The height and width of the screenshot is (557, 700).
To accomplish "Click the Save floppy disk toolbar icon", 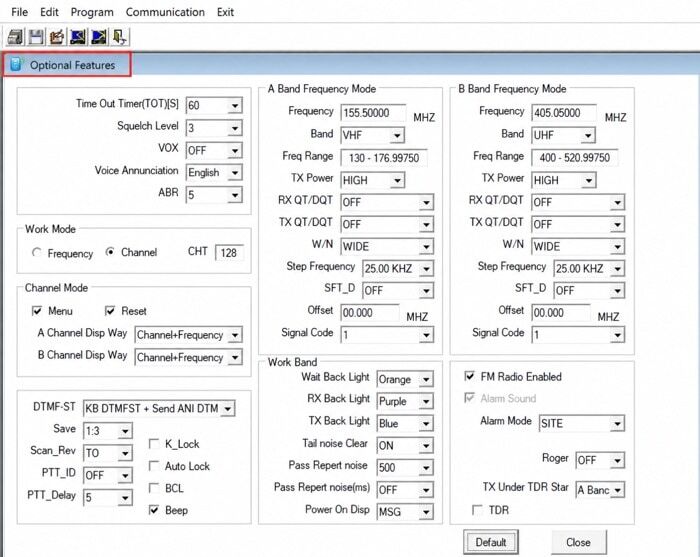I will pos(37,37).
